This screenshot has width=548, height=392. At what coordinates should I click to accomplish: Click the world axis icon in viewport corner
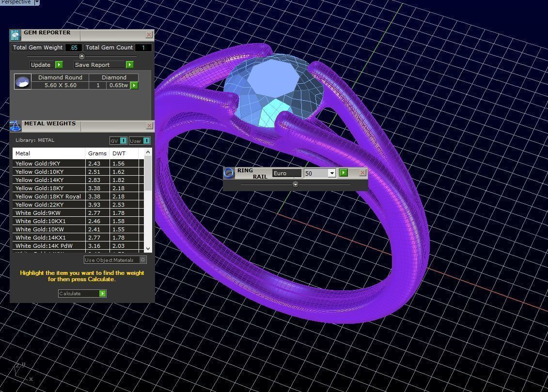(23, 372)
